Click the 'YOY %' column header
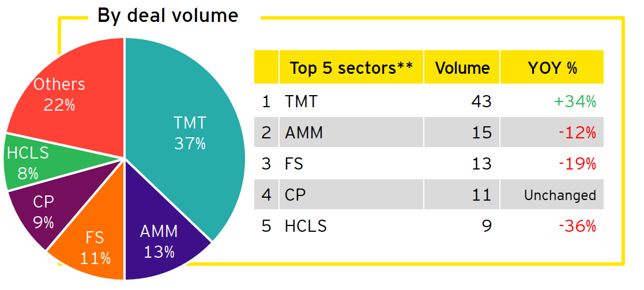 click(552, 68)
